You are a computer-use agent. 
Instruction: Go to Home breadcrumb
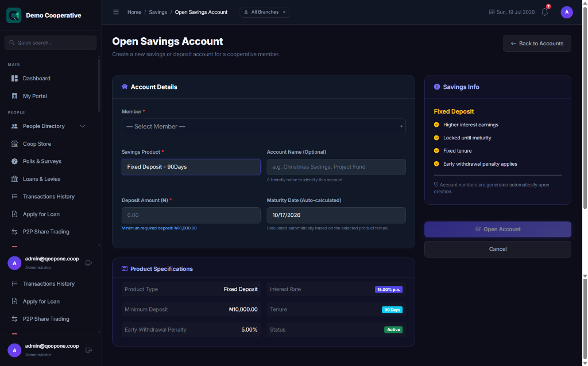point(134,12)
